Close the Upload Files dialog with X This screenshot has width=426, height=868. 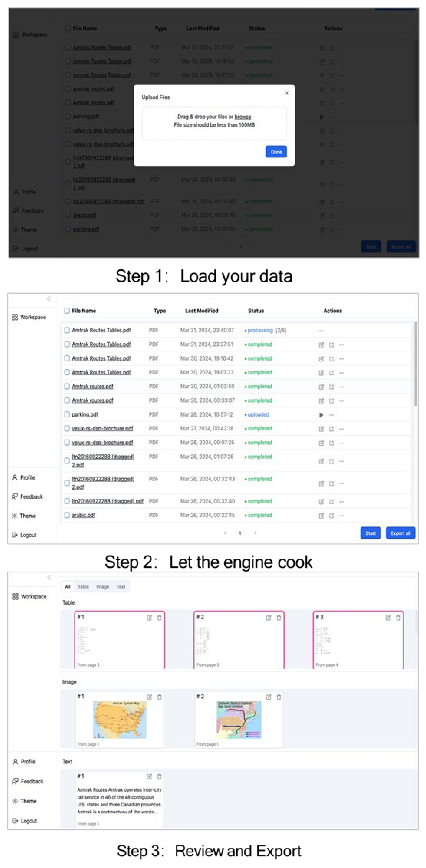[x=287, y=93]
